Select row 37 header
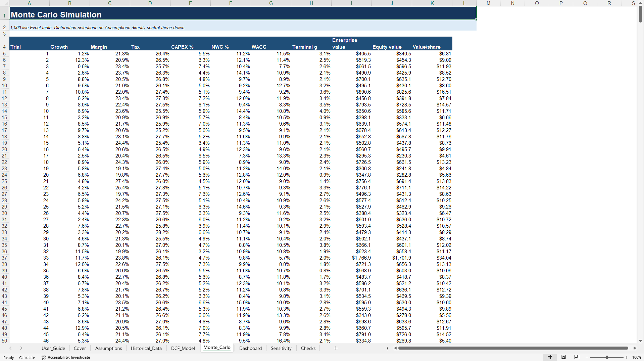 pyautogui.click(x=4, y=258)
